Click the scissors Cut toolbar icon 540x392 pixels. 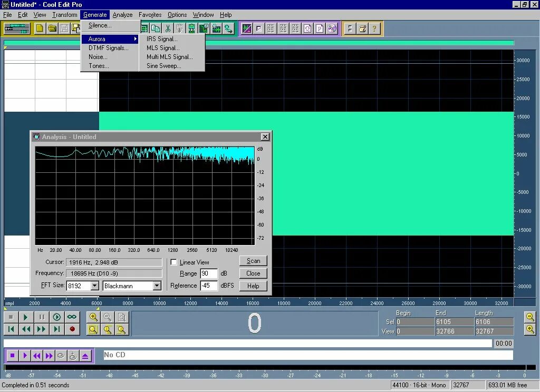(168, 28)
